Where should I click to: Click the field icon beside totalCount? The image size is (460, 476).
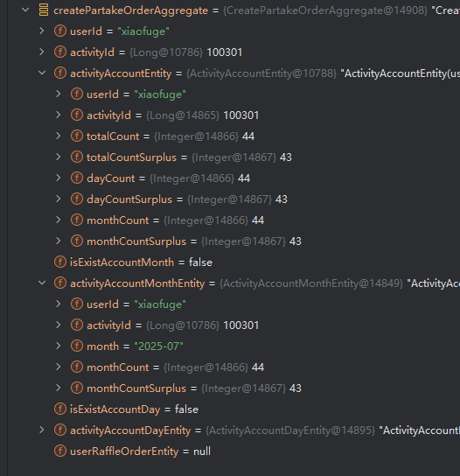click(77, 136)
